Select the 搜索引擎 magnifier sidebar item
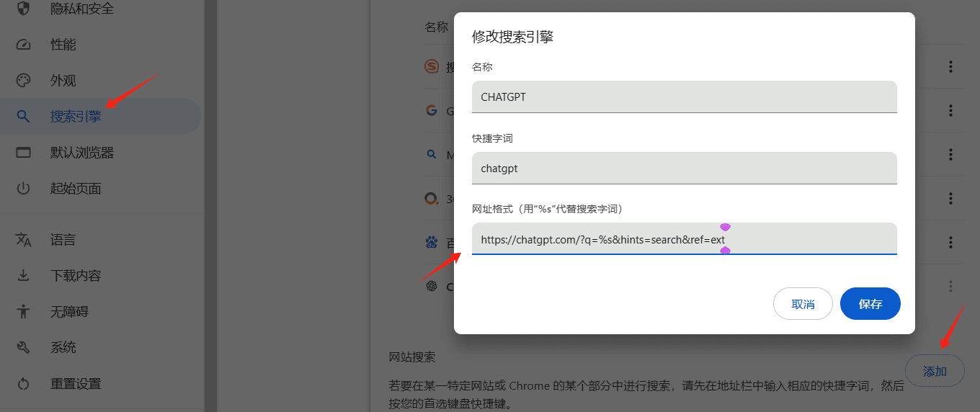The image size is (980, 412). coord(100,116)
